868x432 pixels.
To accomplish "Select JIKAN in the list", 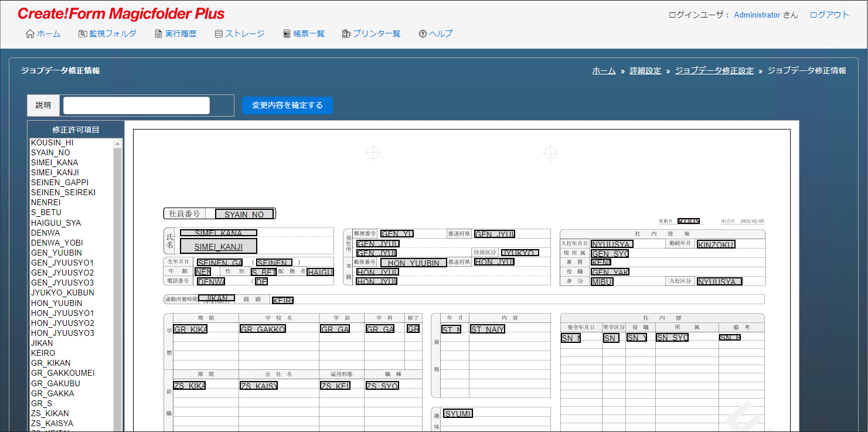I will tap(42, 343).
